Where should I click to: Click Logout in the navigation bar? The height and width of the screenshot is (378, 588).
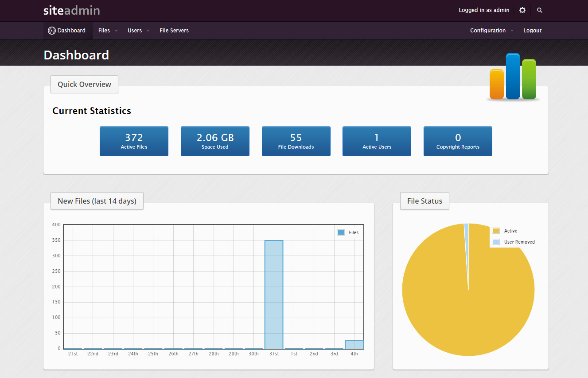[x=532, y=30]
